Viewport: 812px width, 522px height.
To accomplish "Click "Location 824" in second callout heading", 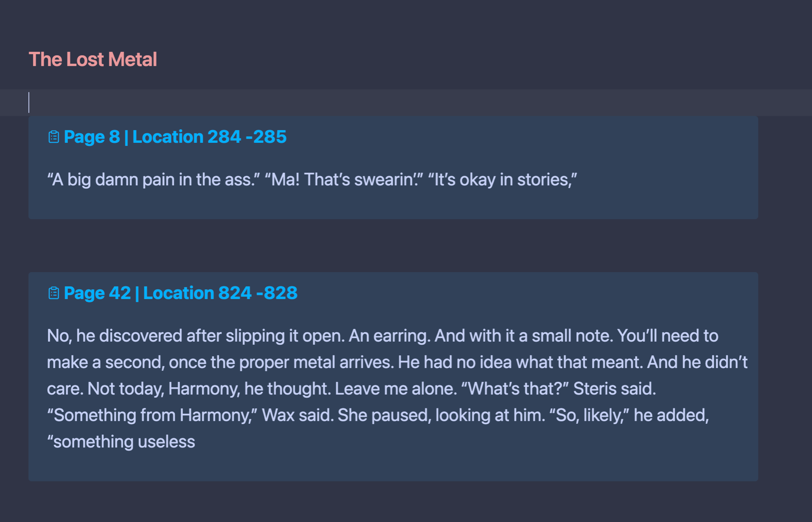I will pyautogui.click(x=197, y=293).
